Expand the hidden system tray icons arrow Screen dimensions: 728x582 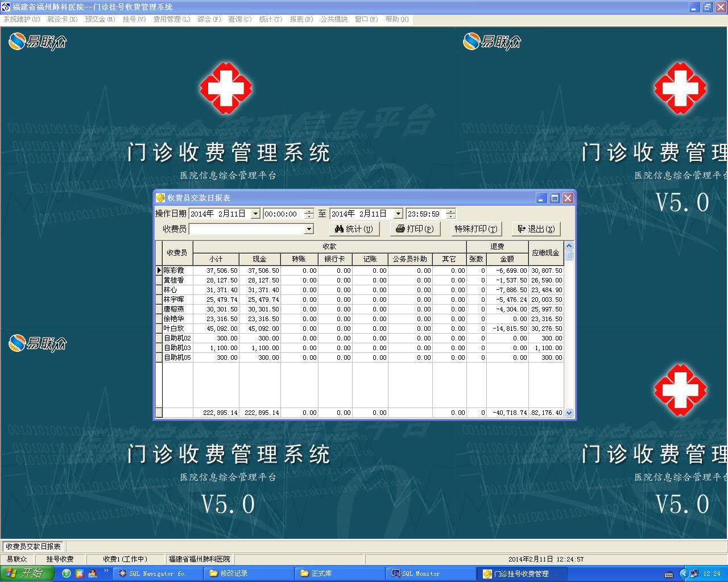tap(684, 574)
